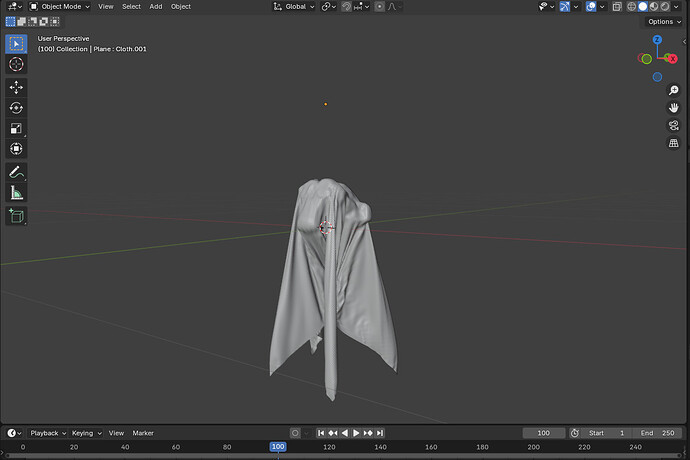The width and height of the screenshot is (690, 460).
Task: Open the Add menu
Action: tap(156, 7)
